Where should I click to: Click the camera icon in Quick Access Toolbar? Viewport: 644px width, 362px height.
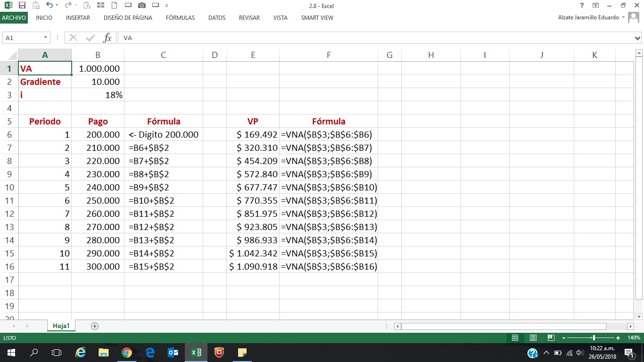(141, 6)
